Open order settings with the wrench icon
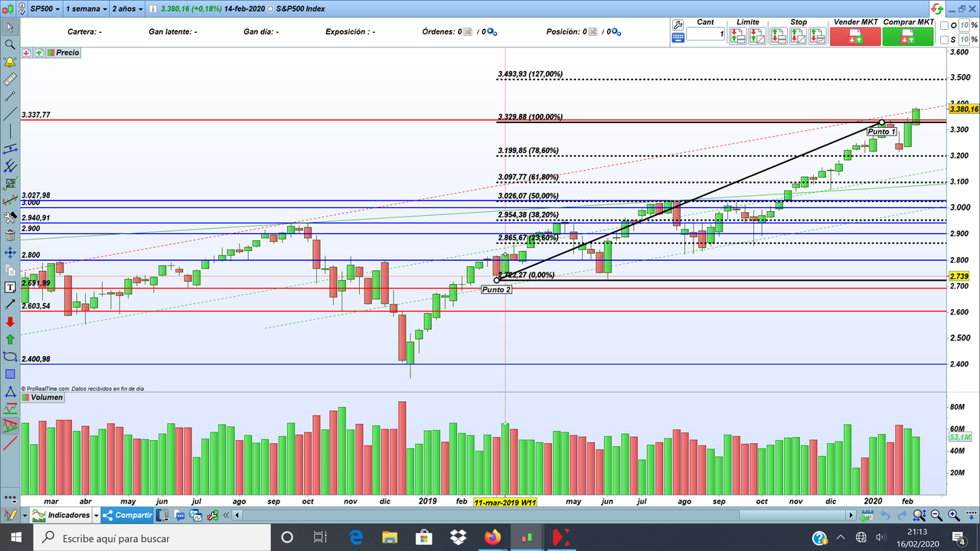The width and height of the screenshot is (980, 551). (677, 26)
